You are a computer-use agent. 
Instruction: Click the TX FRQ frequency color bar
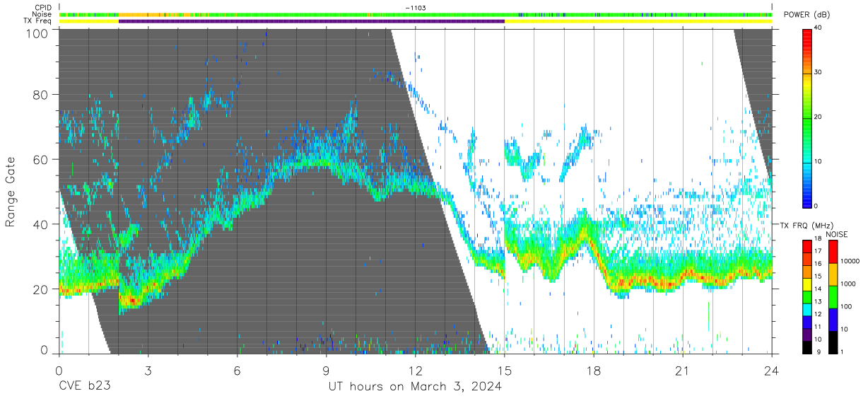click(807, 296)
